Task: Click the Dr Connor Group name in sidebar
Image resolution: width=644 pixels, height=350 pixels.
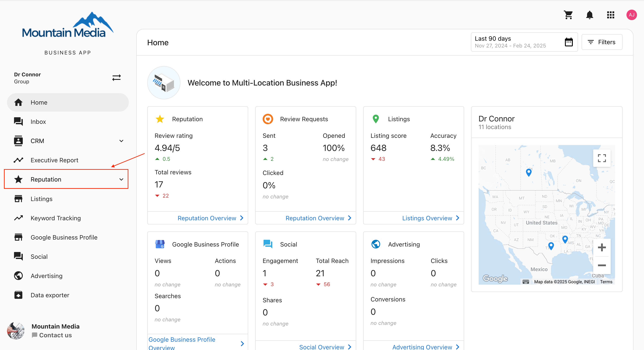Action: pos(27,78)
